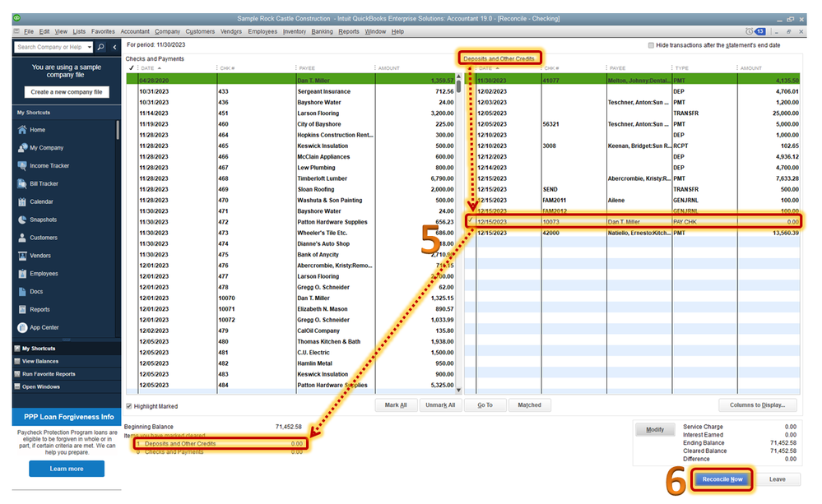Select the Larson Flooring check 451 row

coord(290,113)
